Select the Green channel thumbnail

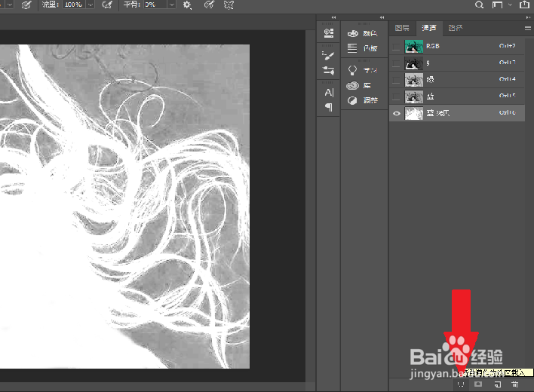414,80
